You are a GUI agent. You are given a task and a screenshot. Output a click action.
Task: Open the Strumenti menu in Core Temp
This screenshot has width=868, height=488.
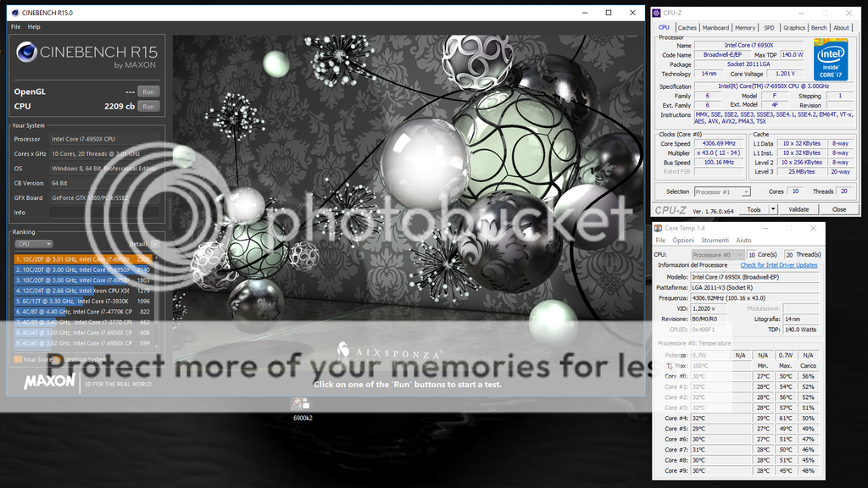(715, 241)
